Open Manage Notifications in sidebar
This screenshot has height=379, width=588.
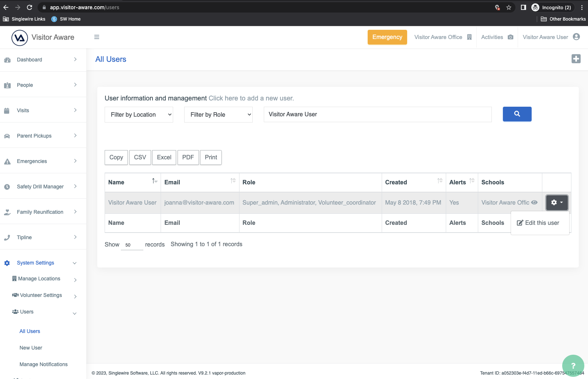point(43,364)
